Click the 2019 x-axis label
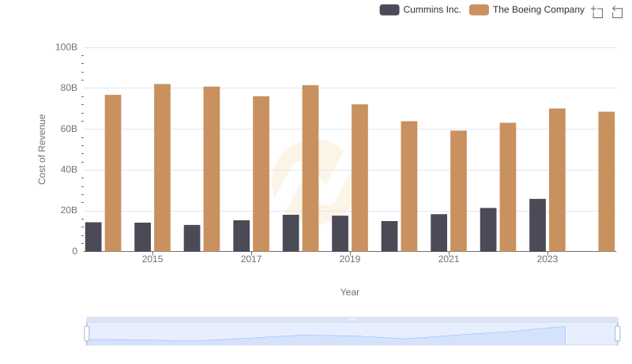 (350, 259)
